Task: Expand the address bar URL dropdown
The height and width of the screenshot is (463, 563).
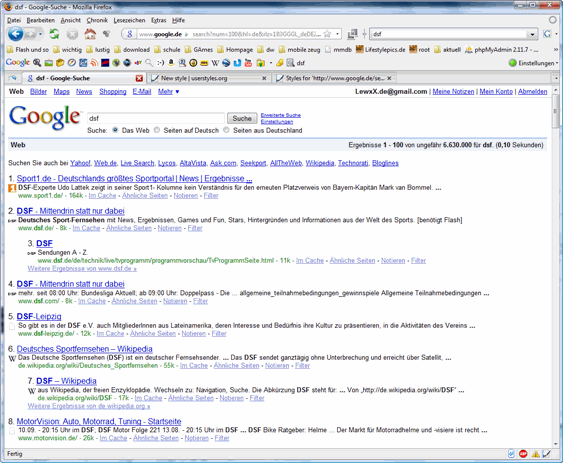Action: [338, 34]
